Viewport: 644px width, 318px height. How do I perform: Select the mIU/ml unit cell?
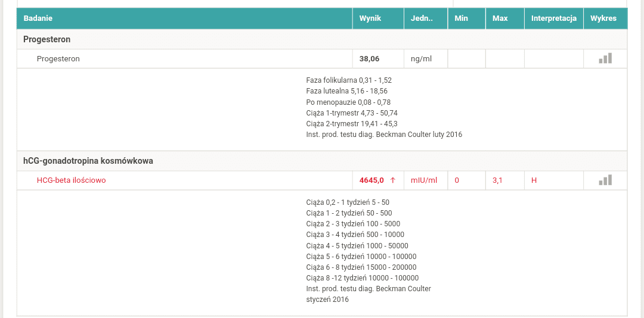click(x=423, y=180)
